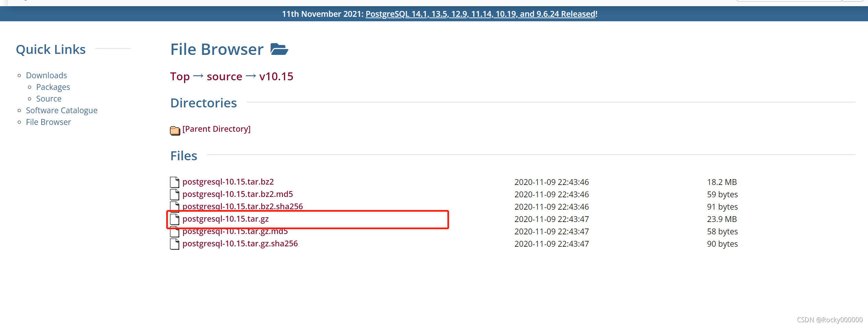
Task: Click the Directories heading
Action: coord(204,103)
